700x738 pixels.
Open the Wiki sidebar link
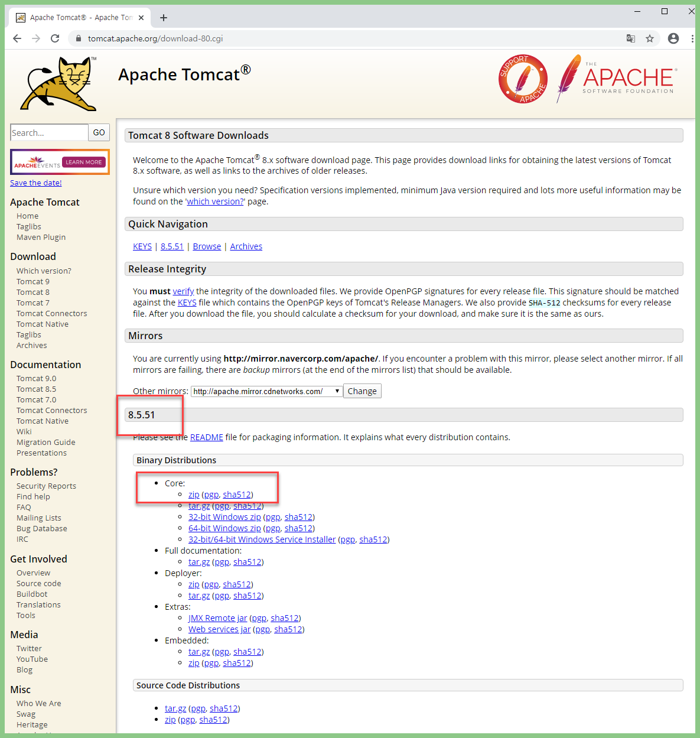(x=24, y=432)
